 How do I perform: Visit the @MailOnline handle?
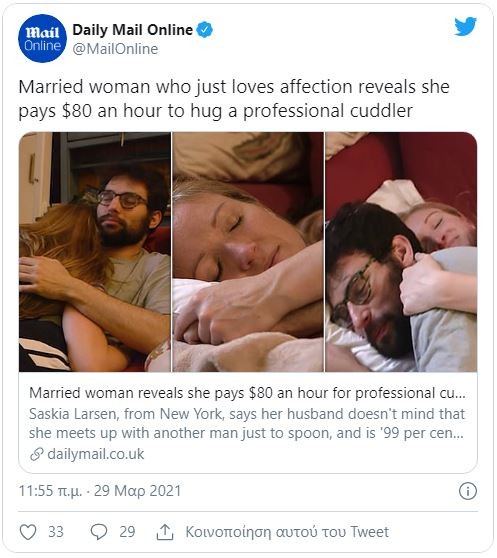tap(115, 49)
